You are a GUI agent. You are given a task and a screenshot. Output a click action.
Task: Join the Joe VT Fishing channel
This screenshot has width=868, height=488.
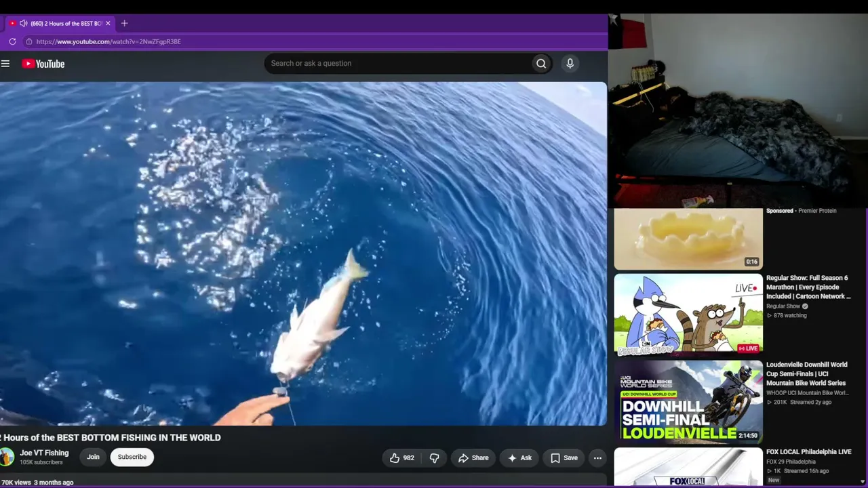(x=93, y=457)
